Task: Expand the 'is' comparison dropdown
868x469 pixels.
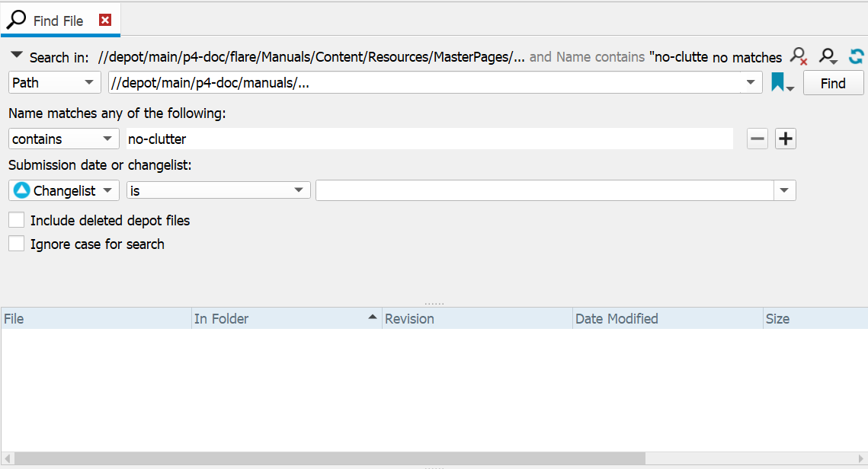Action: click(219, 190)
